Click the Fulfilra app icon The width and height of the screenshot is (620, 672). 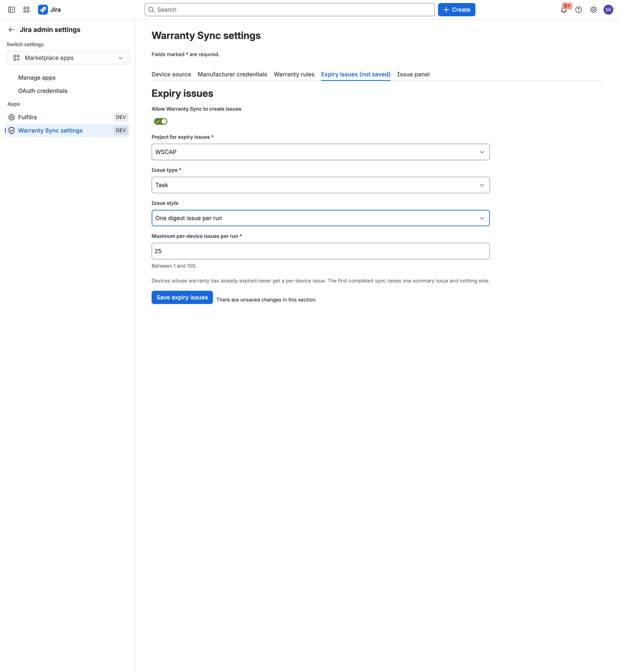(12, 117)
